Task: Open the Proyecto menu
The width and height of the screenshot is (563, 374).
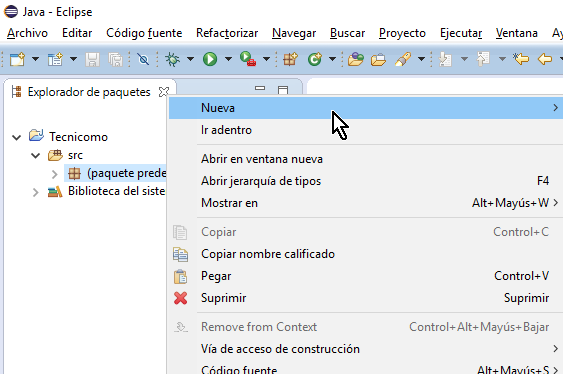Action: (x=403, y=33)
